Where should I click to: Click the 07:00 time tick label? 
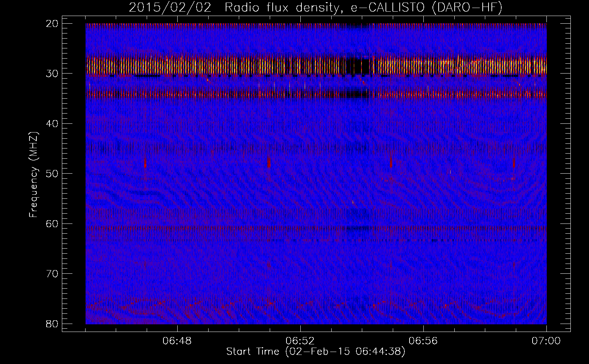546,341
